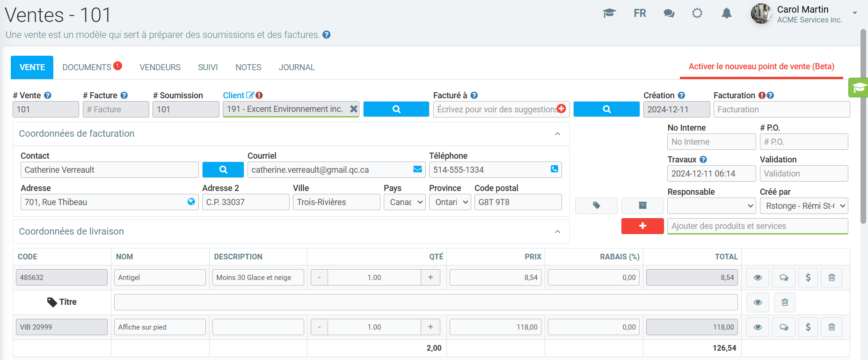Screen dimensions: 868x360
Task: Click the email envelope icon in Courriel field
Action: point(417,169)
